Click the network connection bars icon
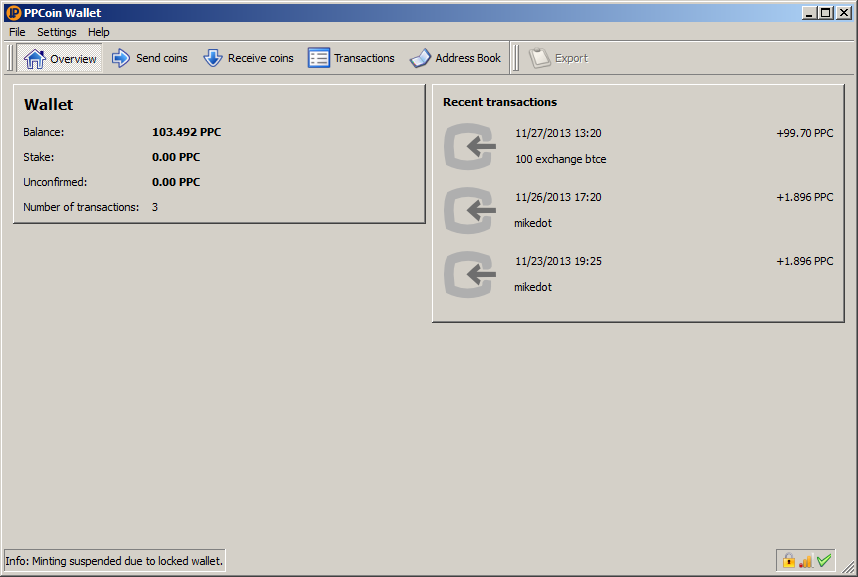The width and height of the screenshot is (858, 577). pos(806,561)
